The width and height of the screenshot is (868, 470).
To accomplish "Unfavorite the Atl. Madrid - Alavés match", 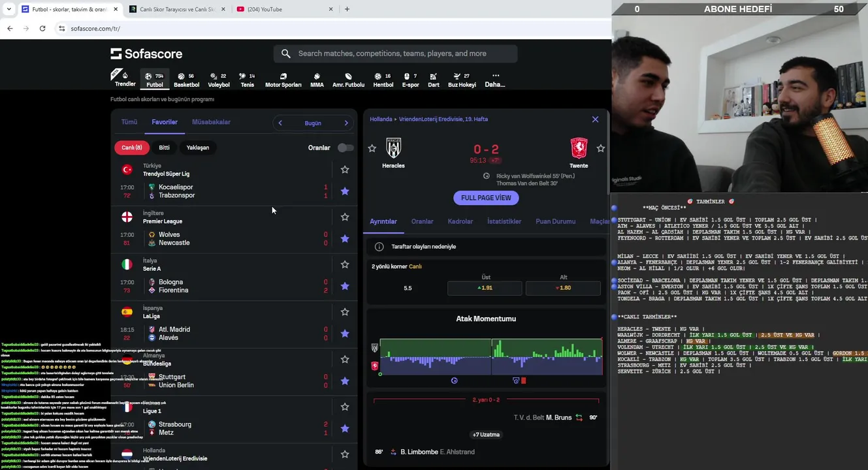I will tap(345, 334).
